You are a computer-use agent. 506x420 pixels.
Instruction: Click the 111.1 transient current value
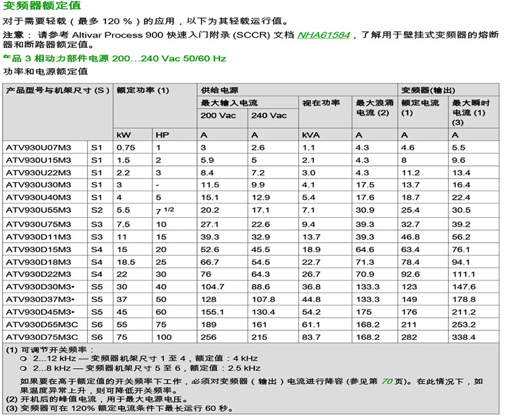click(x=463, y=274)
